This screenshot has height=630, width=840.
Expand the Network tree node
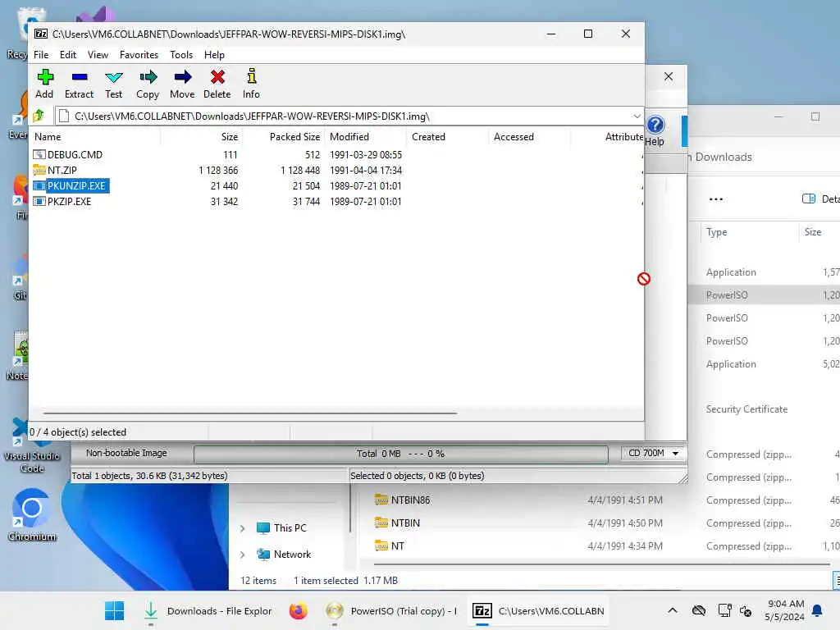pyautogui.click(x=243, y=555)
